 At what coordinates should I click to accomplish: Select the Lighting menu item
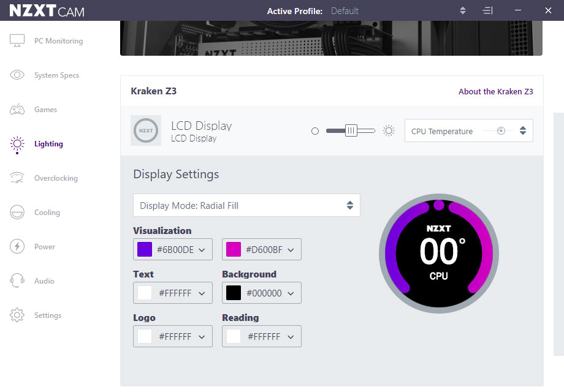tap(48, 144)
